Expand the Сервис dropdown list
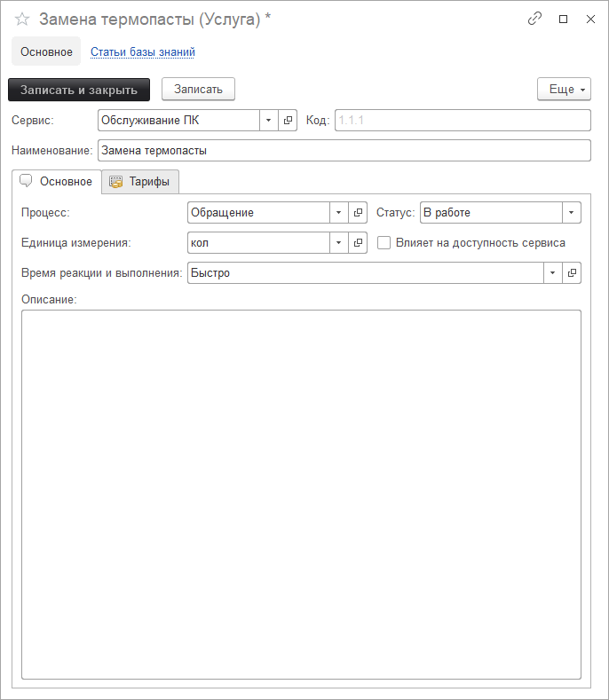The width and height of the screenshot is (609, 700). [268, 120]
